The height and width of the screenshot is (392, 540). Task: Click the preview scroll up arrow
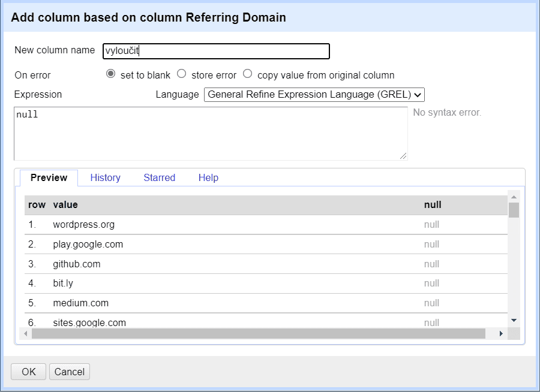(514, 196)
